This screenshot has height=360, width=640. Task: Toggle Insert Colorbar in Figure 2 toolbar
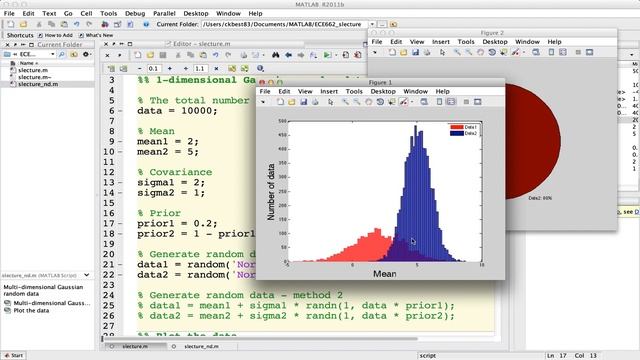[x=551, y=52]
